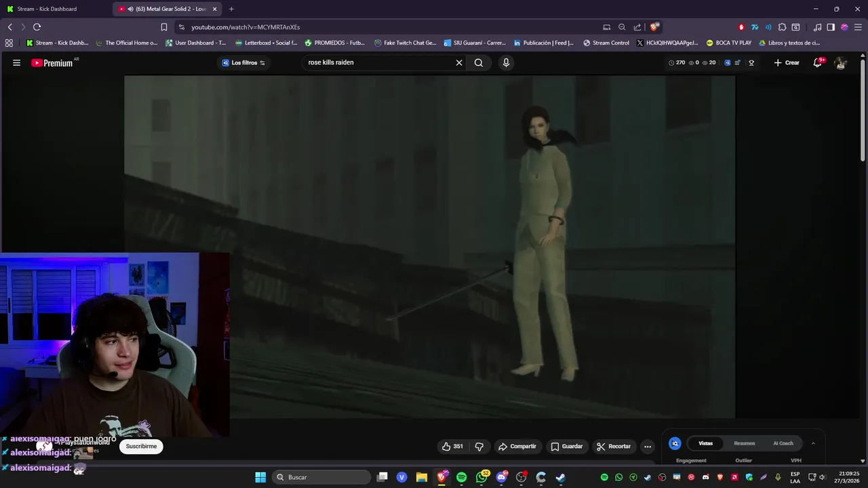Click the taskbar Buscar search box
This screenshot has height=488, width=868.
pyautogui.click(x=321, y=477)
